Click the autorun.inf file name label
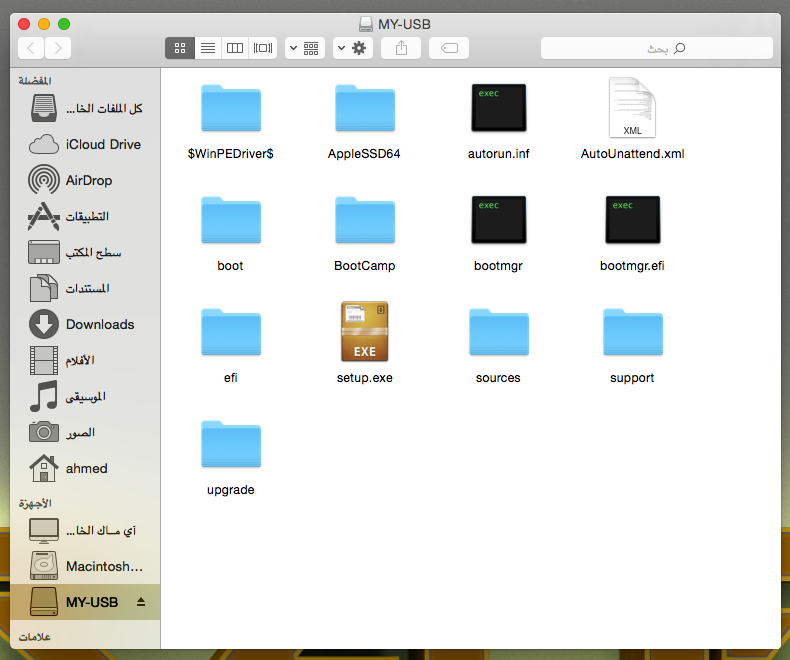 point(499,154)
